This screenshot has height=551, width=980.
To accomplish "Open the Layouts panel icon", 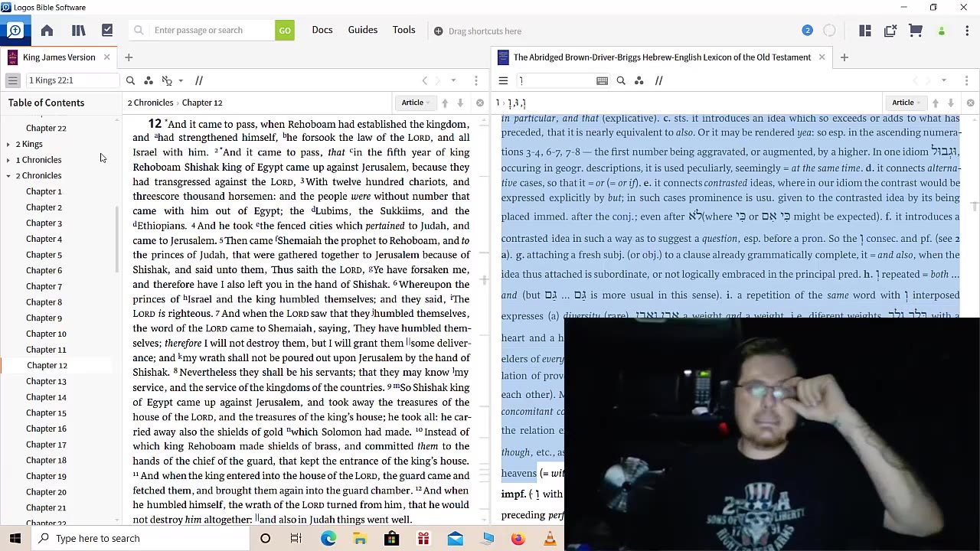I will [865, 31].
